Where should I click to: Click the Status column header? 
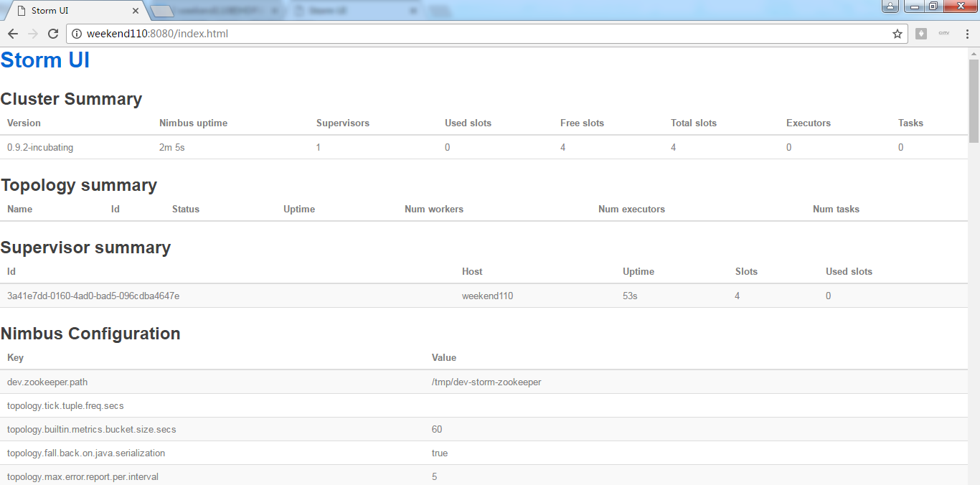[186, 209]
